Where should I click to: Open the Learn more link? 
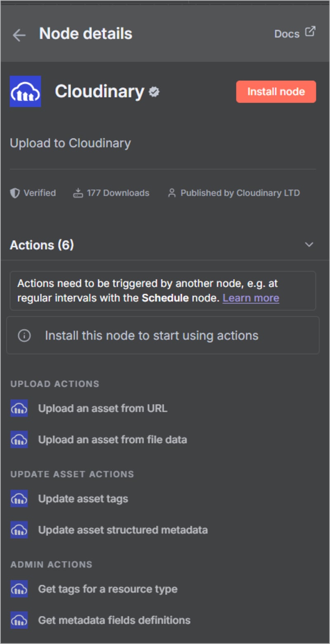(x=251, y=298)
